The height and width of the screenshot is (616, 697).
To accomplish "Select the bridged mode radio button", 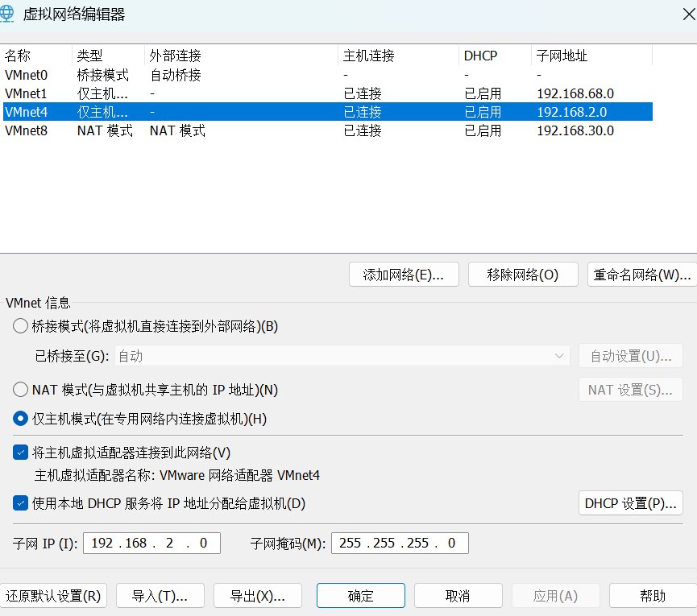I will tap(21, 326).
